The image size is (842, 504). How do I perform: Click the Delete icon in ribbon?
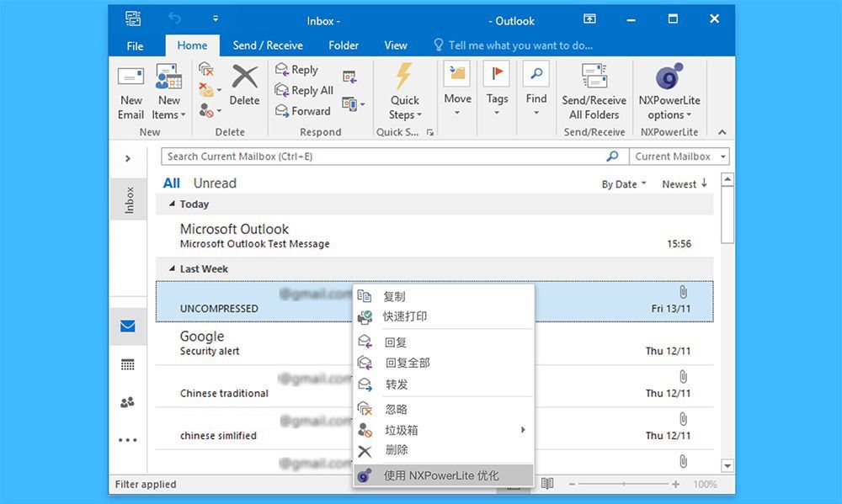pos(244,78)
